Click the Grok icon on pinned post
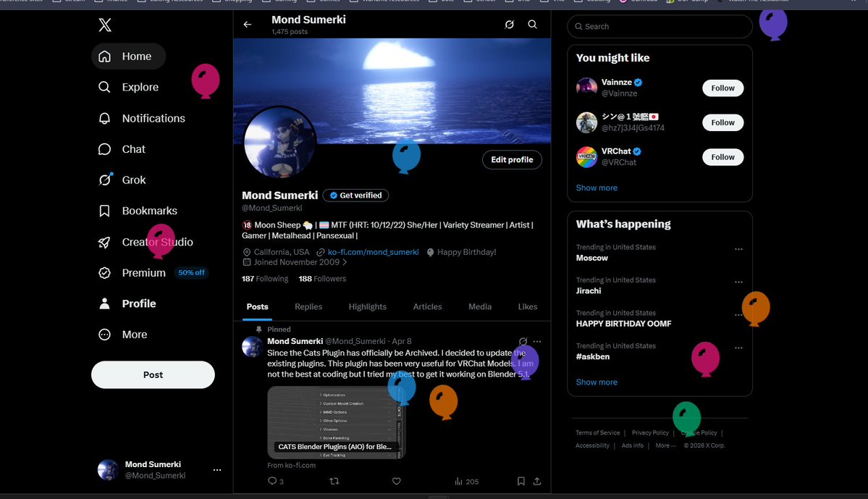The image size is (868, 499). tap(523, 341)
